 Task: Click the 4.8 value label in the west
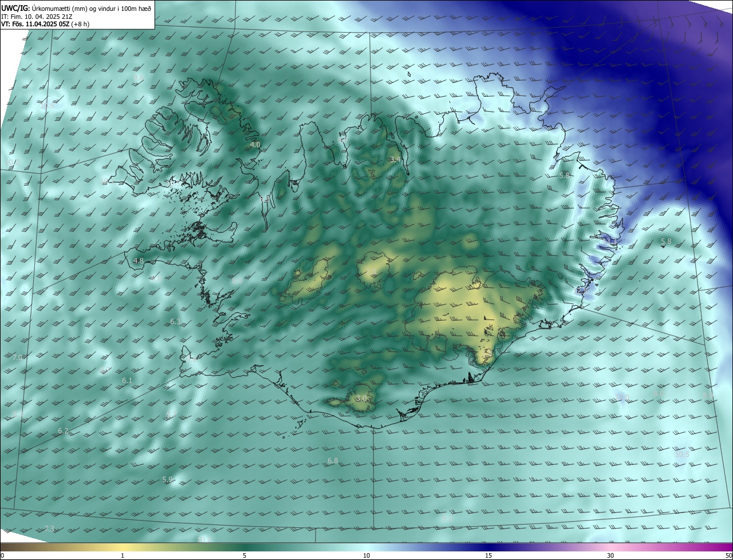(138, 261)
